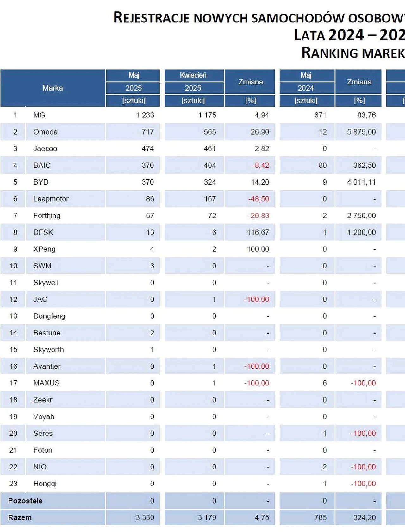This screenshot has height=532, width=405.
Task: Click the total May 2024 value '785'
Action: point(320,518)
